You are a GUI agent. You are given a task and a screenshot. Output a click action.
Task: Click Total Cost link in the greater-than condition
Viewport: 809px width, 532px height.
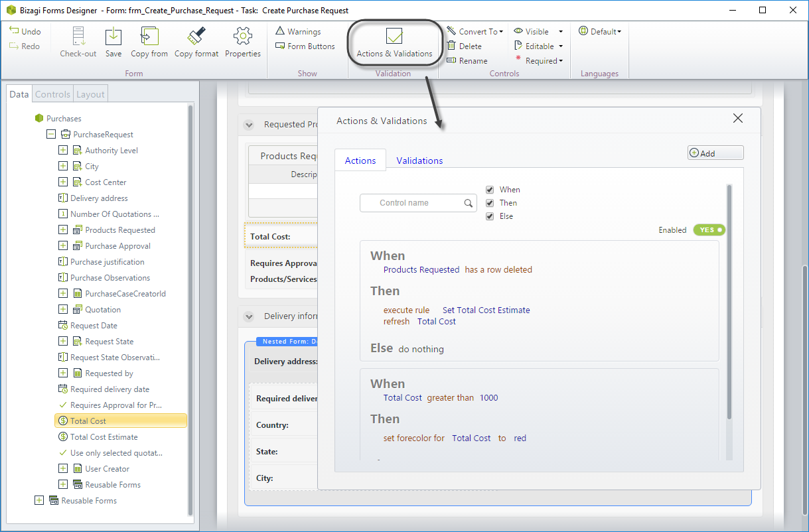click(x=403, y=398)
